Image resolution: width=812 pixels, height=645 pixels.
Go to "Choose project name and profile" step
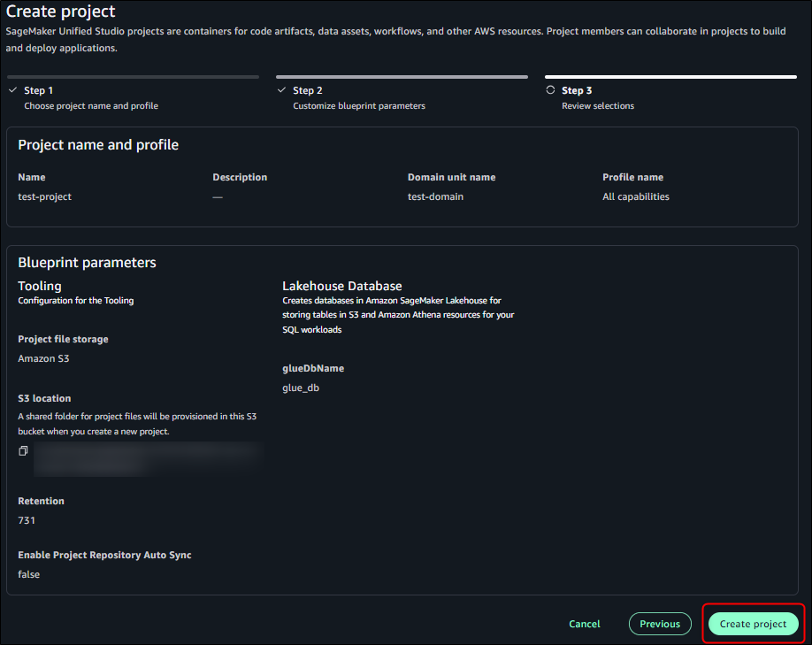[91, 106]
